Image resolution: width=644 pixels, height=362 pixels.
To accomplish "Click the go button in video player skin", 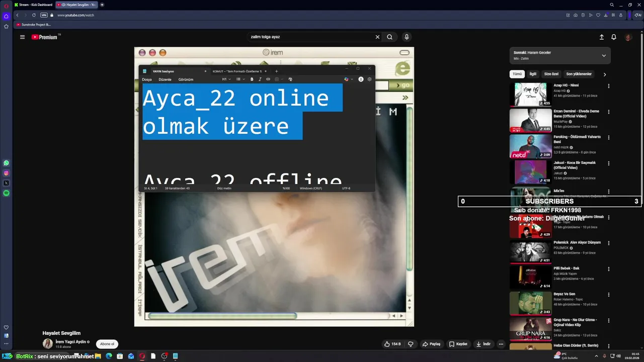I will pos(401,85).
